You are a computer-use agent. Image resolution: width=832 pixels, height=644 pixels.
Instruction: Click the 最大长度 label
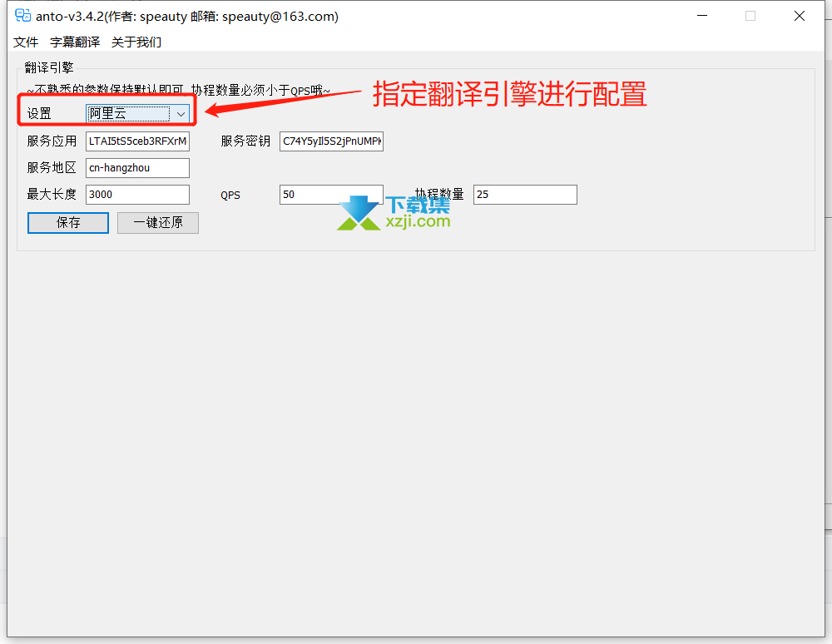(52, 195)
